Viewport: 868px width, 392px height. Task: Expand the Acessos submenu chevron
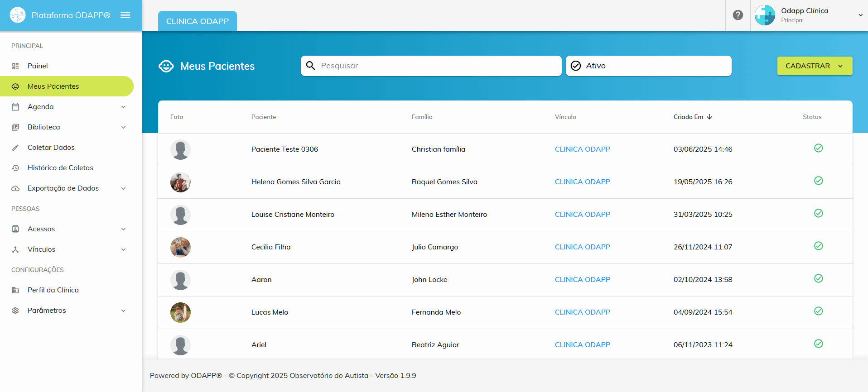[123, 229]
